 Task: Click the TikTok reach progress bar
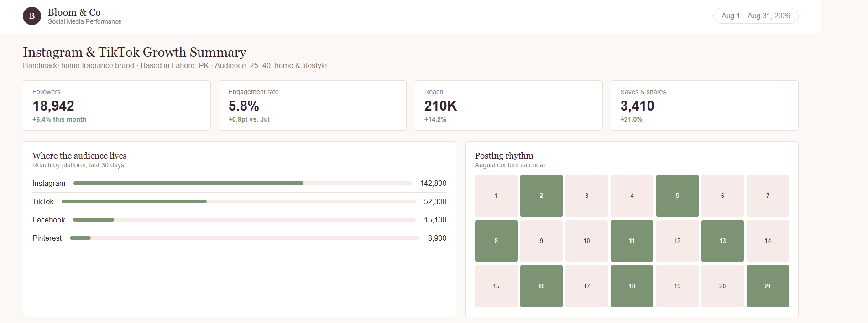click(x=239, y=201)
